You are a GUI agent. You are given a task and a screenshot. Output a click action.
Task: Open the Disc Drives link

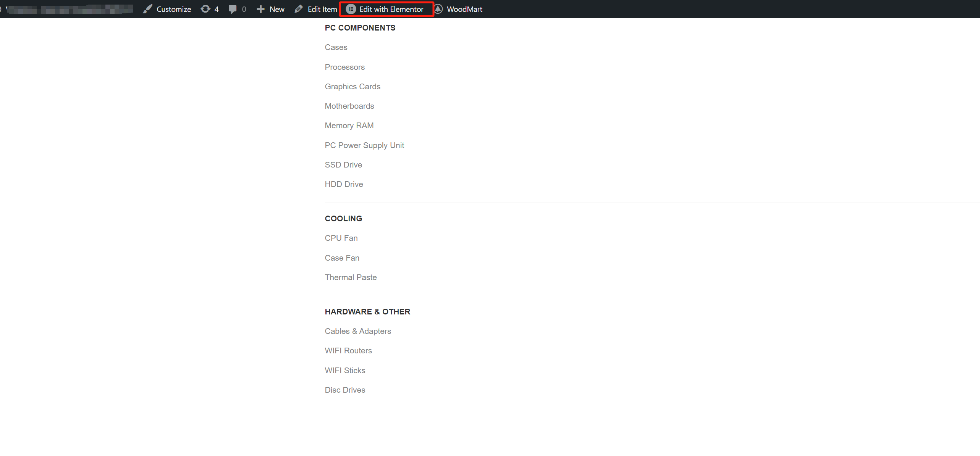(344, 390)
